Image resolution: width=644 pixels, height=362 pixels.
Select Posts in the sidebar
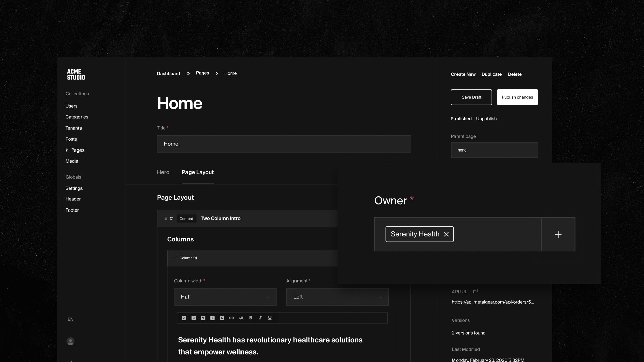click(x=71, y=139)
